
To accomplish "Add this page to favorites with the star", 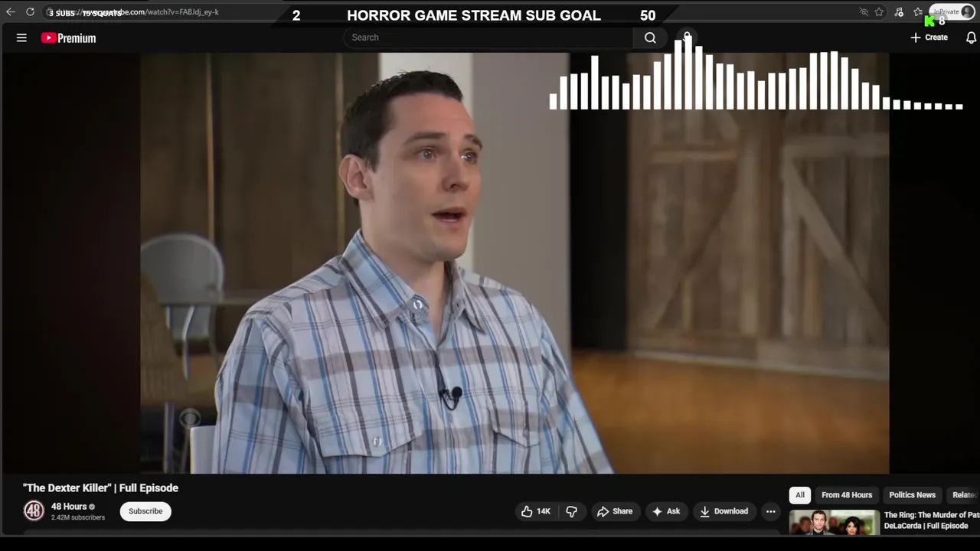I will 879,12.
